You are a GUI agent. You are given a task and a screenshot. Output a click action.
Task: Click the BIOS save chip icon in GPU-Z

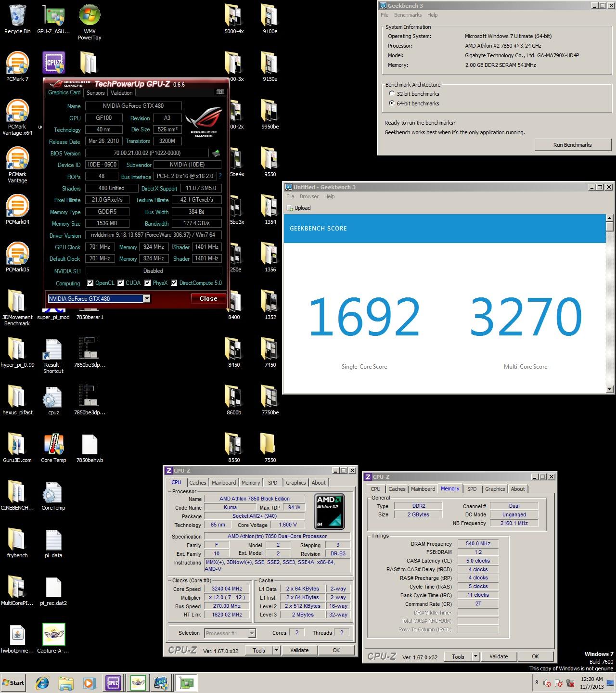coord(216,153)
